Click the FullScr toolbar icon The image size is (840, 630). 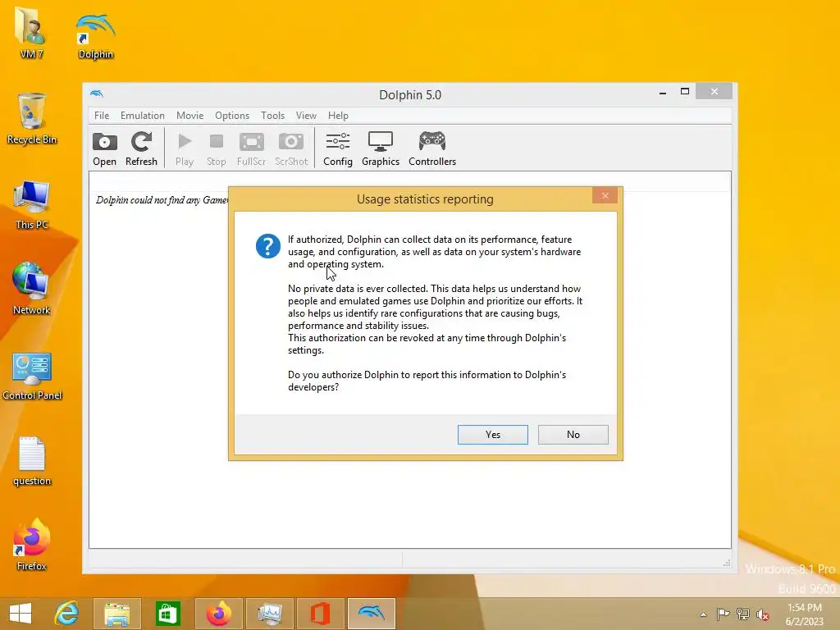(x=251, y=149)
